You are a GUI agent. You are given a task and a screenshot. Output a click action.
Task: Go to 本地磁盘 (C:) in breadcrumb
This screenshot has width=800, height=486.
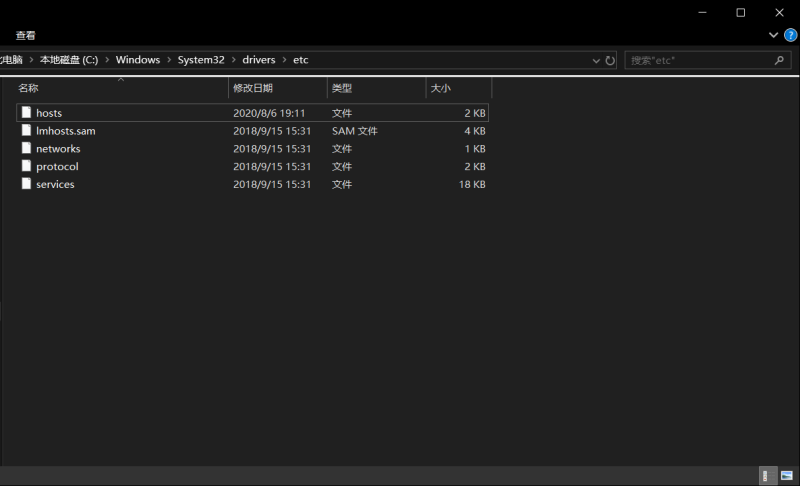click(69, 60)
